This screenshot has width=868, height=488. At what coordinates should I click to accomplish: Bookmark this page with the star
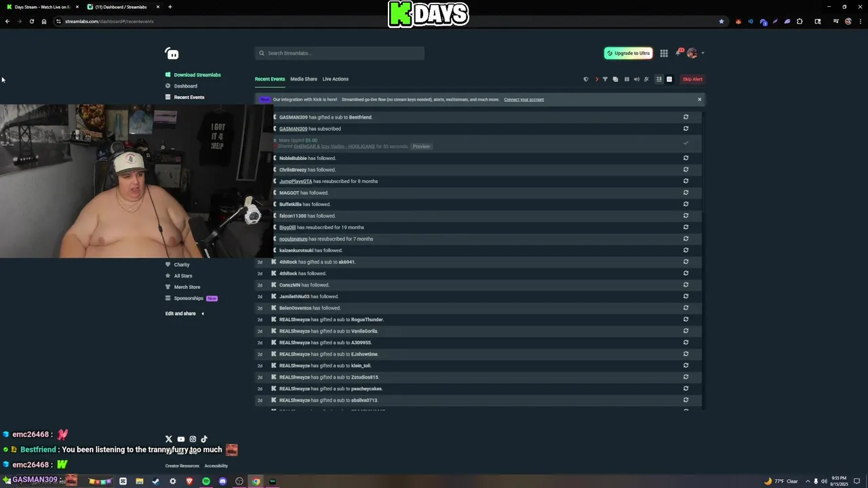pos(722,21)
